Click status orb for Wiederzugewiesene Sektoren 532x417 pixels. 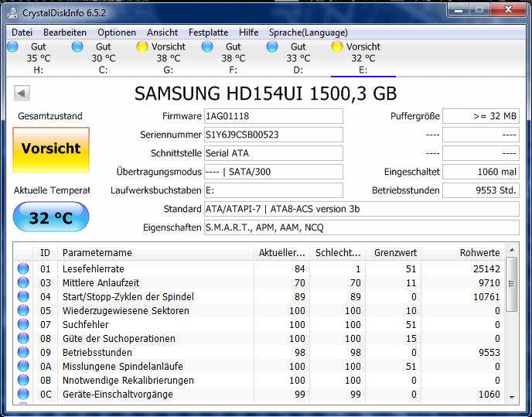tap(23, 310)
